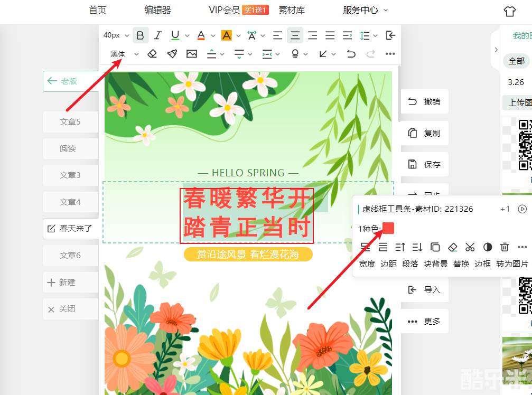Screen dimensions: 532x395
Task: Toggle italic text style
Action: tap(157, 35)
